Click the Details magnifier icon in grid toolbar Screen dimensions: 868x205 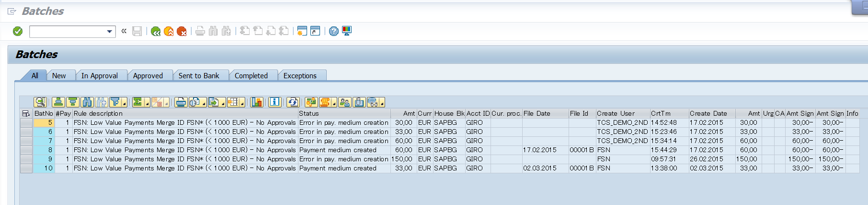point(40,102)
